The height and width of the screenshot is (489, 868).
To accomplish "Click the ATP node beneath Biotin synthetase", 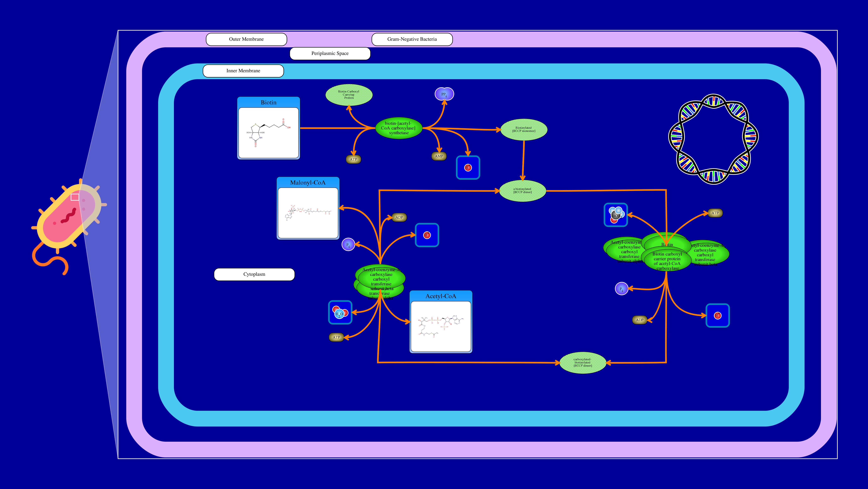I will [353, 159].
